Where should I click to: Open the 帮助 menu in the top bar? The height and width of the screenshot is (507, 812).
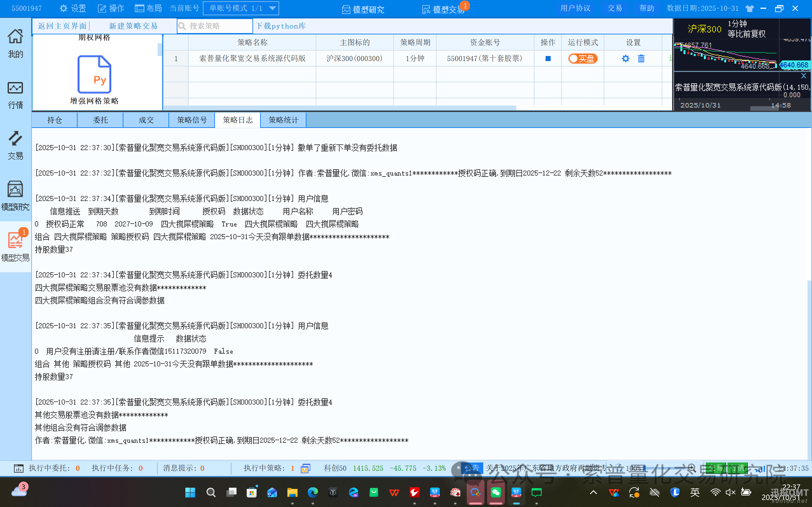646,8
